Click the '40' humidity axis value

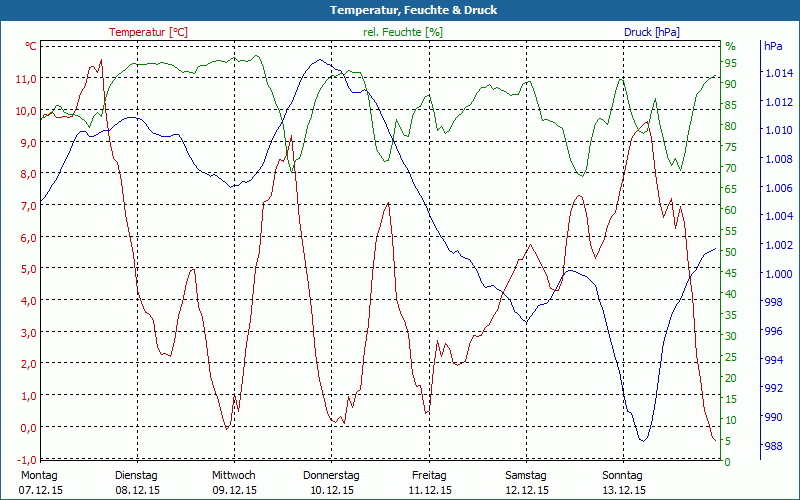pyautogui.click(x=731, y=294)
